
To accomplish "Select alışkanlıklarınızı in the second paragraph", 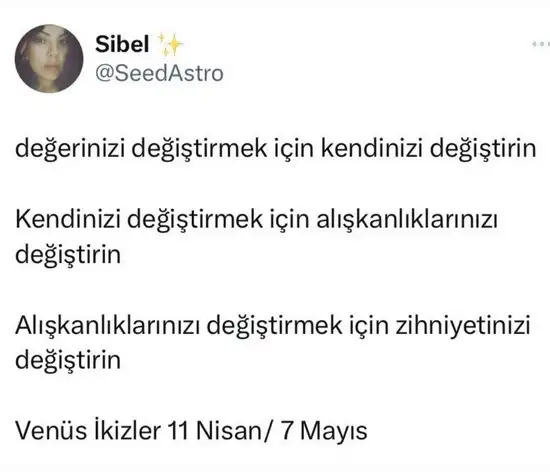I will 407,220.
